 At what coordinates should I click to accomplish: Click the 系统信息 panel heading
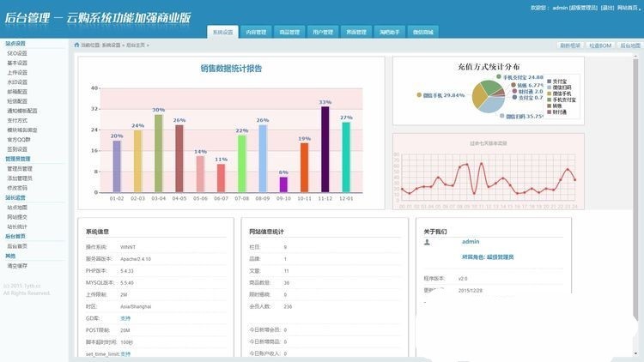point(97,232)
